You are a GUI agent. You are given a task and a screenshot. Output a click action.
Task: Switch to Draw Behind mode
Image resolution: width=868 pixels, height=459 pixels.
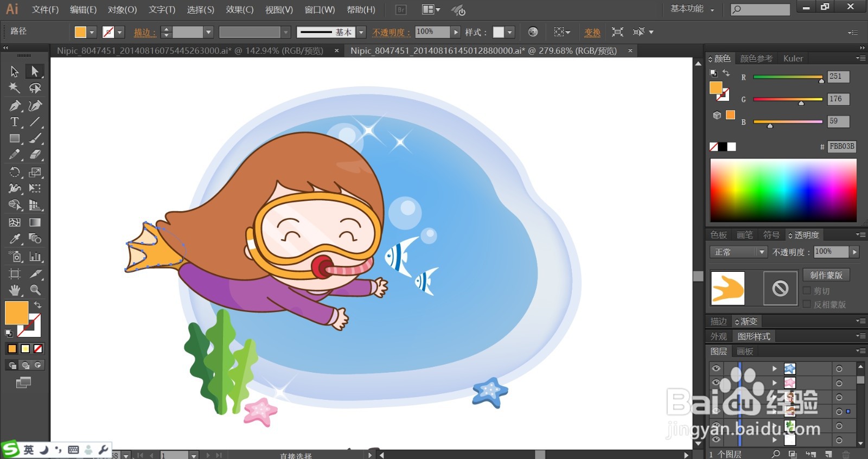(x=25, y=365)
